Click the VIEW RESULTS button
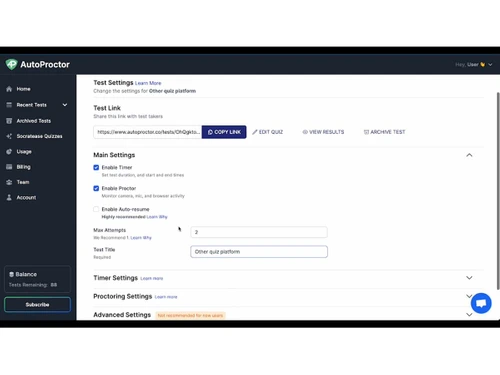 tap(323, 132)
